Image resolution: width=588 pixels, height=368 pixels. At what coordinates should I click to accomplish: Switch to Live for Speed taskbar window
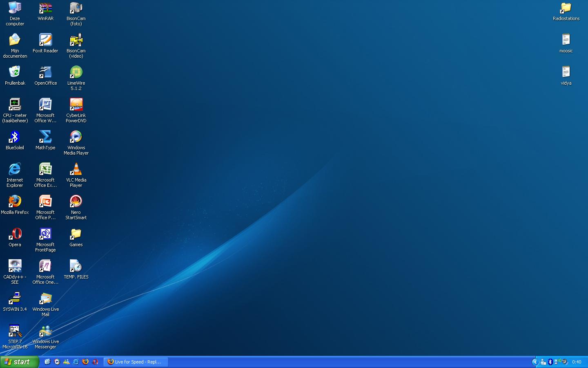[x=136, y=362]
